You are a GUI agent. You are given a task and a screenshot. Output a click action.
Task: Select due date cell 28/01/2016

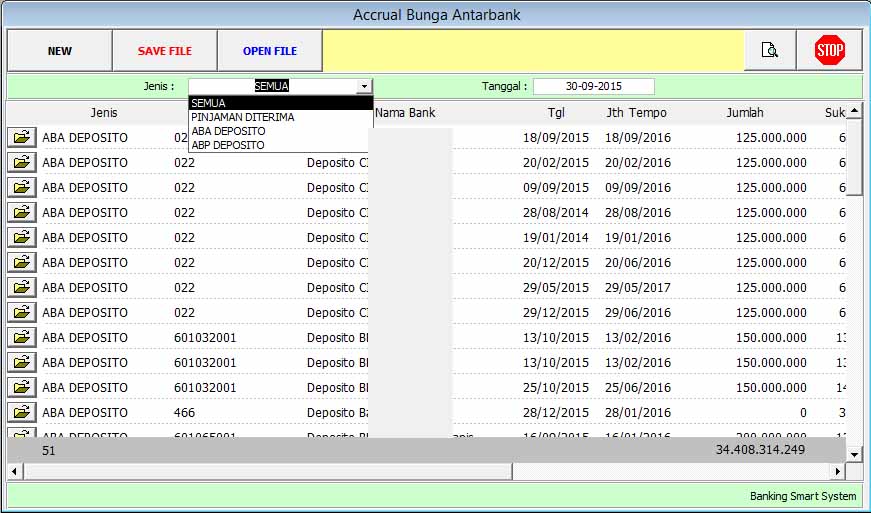click(x=638, y=413)
